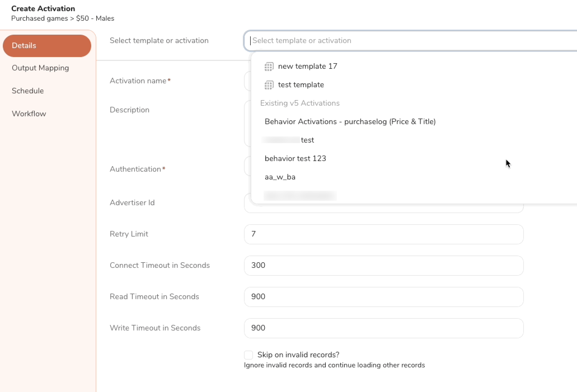
Task: Select Behavior Activations - purchaselog option
Action: click(x=350, y=122)
